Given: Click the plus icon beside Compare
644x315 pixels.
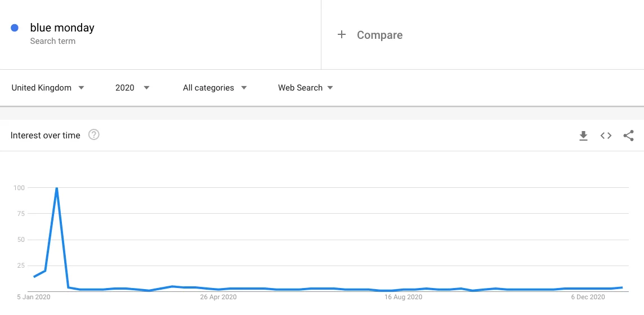Looking at the screenshot, I should (x=341, y=35).
